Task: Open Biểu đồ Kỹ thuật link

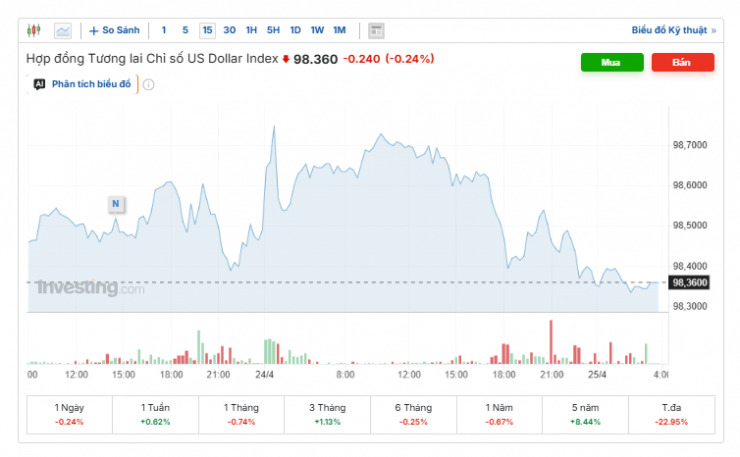Action: tap(673, 30)
